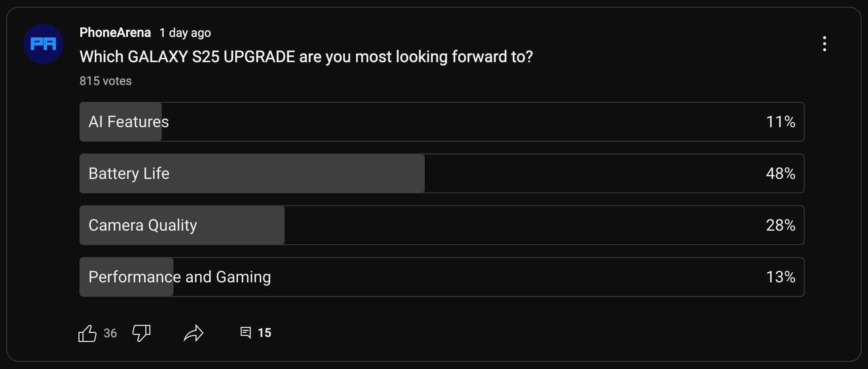Open the PhoneArena channel avatar
868x369 pixels.
pyautogui.click(x=43, y=44)
